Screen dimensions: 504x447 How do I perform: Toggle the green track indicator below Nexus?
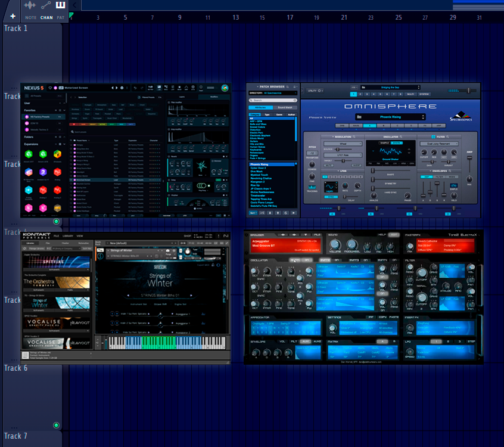(57, 222)
